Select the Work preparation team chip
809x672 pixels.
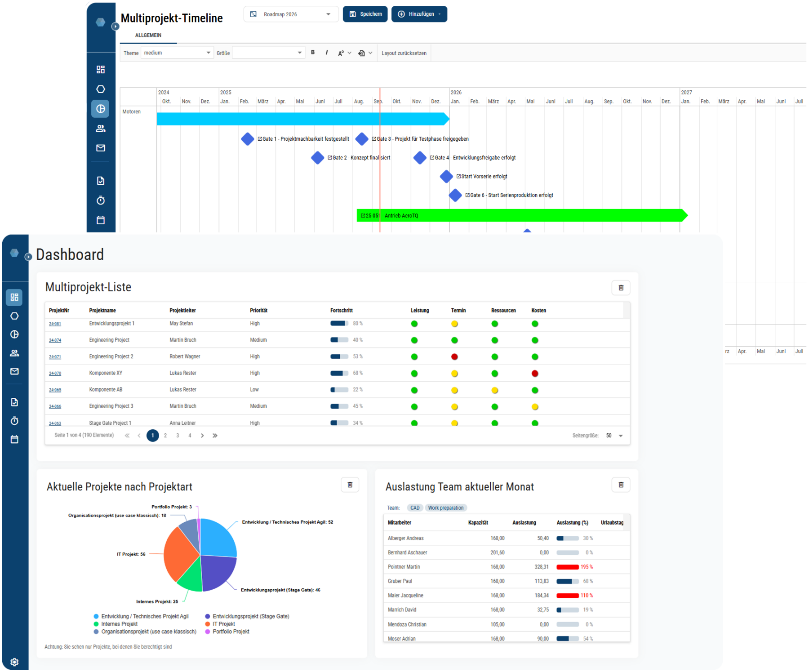pos(446,507)
